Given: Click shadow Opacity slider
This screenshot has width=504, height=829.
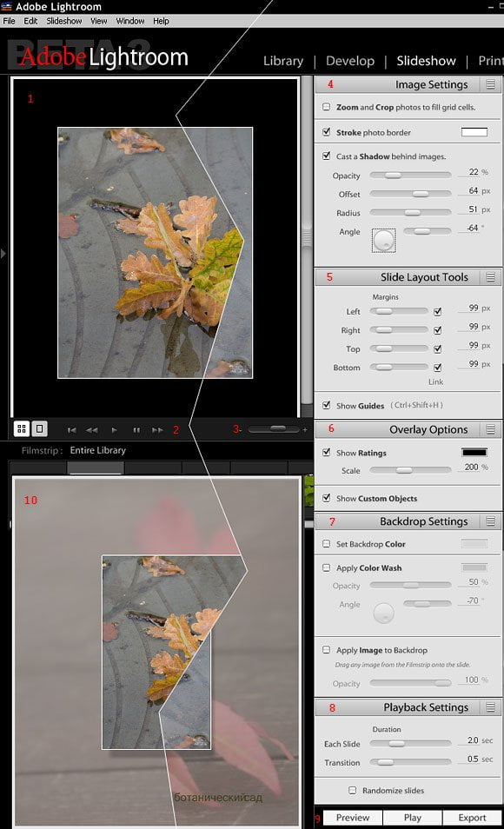Looking at the screenshot, I should pyautogui.click(x=410, y=175).
